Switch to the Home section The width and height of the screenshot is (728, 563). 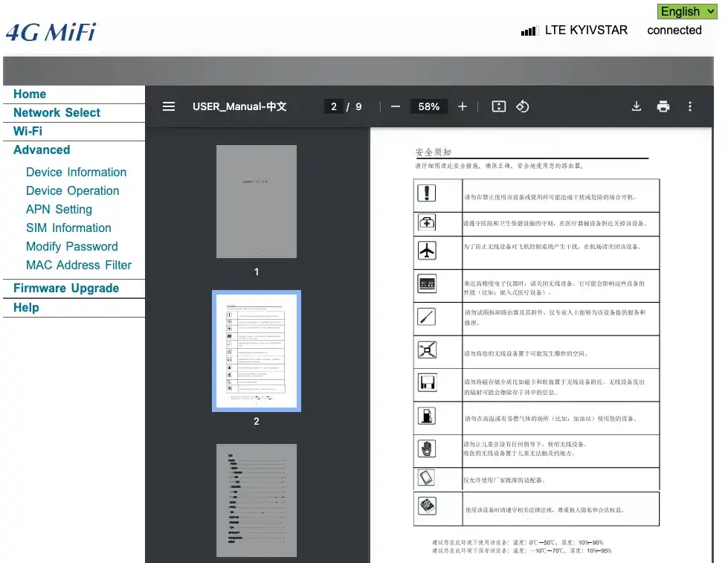(x=30, y=94)
